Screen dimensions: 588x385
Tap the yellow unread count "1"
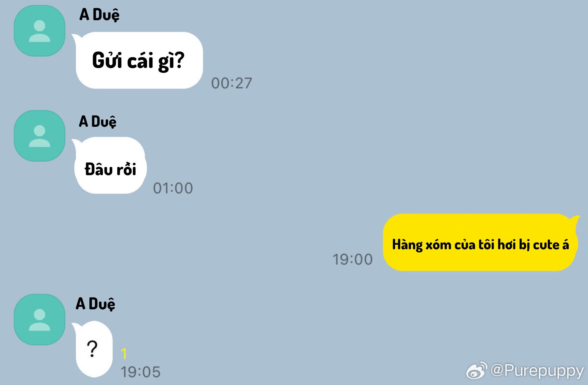tap(124, 354)
